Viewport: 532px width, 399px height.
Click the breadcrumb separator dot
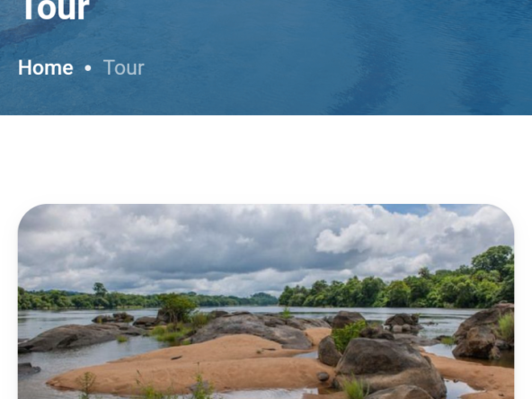click(88, 68)
